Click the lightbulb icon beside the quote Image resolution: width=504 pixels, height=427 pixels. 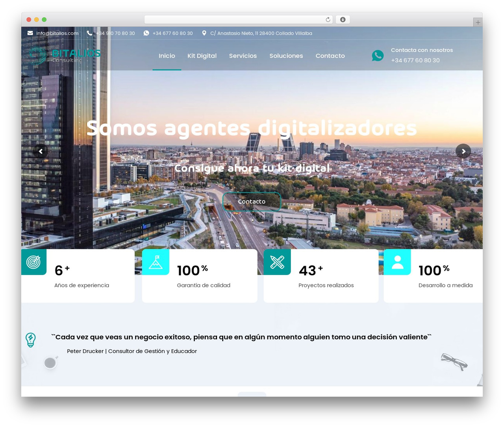coord(31,340)
